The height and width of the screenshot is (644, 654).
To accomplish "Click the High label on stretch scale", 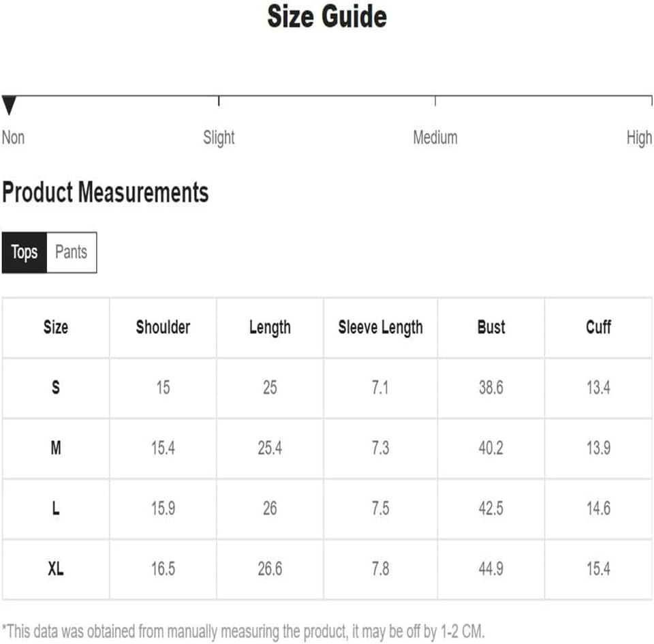I will click(x=639, y=138).
